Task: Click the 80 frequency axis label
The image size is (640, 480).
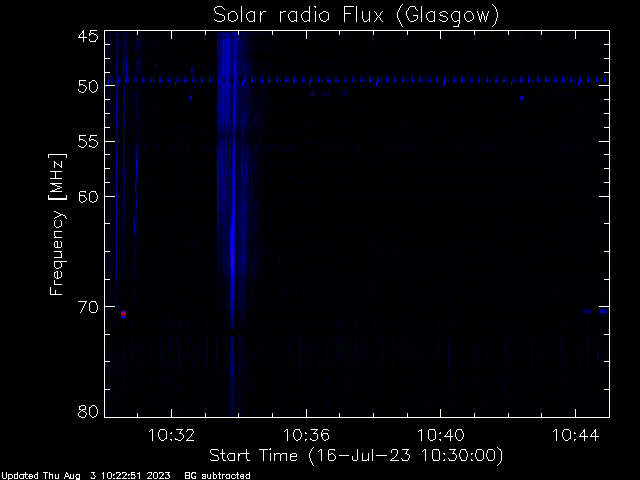Action: tap(88, 411)
